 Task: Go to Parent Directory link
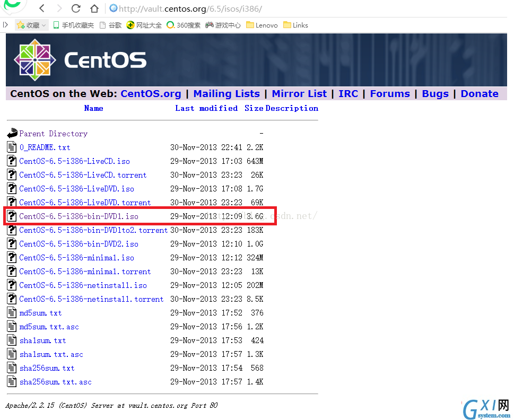point(54,134)
